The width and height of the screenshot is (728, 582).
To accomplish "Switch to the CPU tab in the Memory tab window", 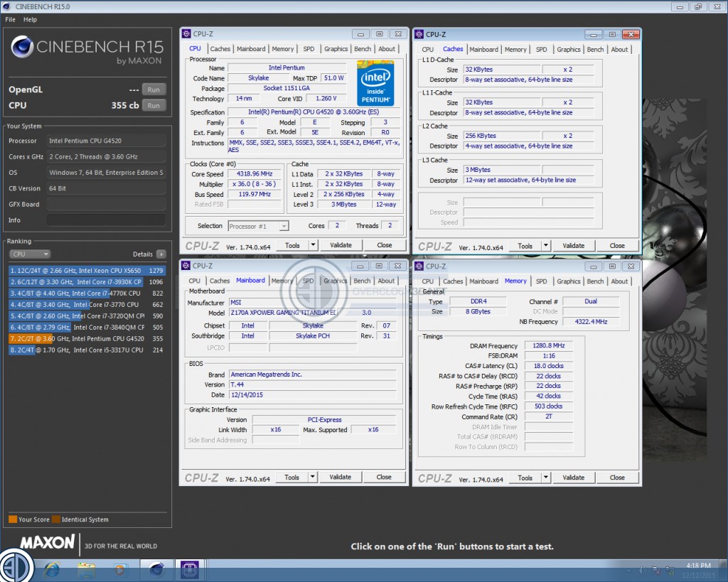I will point(427,281).
